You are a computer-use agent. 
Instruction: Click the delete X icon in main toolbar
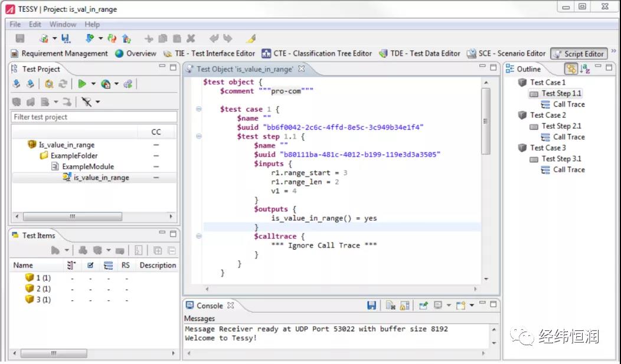[191, 38]
